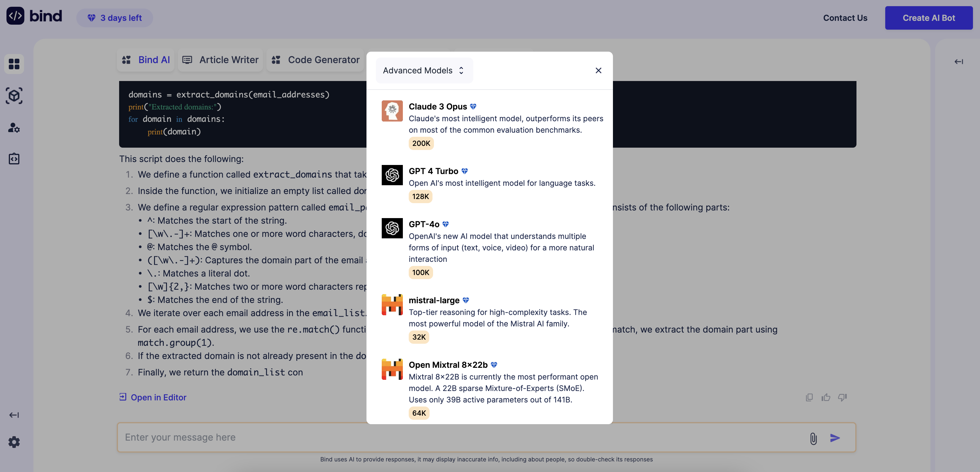Click the message input field

tap(457, 437)
